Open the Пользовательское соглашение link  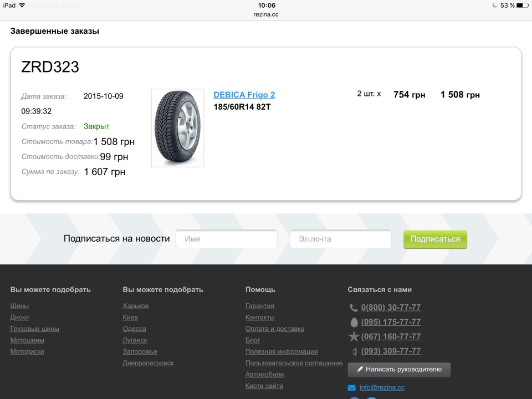[x=294, y=363]
